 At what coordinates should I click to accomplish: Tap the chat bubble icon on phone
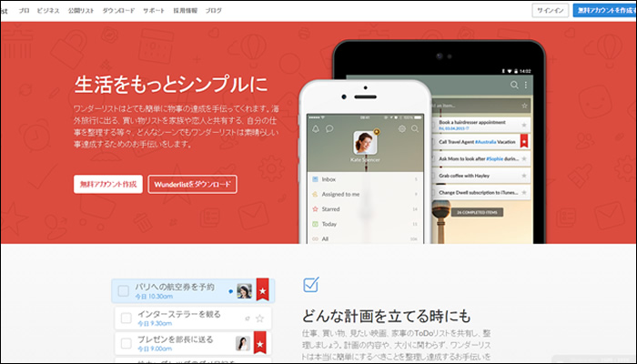click(329, 129)
